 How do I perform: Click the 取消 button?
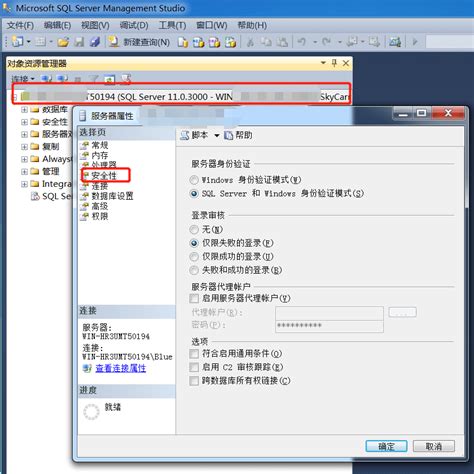click(x=434, y=446)
